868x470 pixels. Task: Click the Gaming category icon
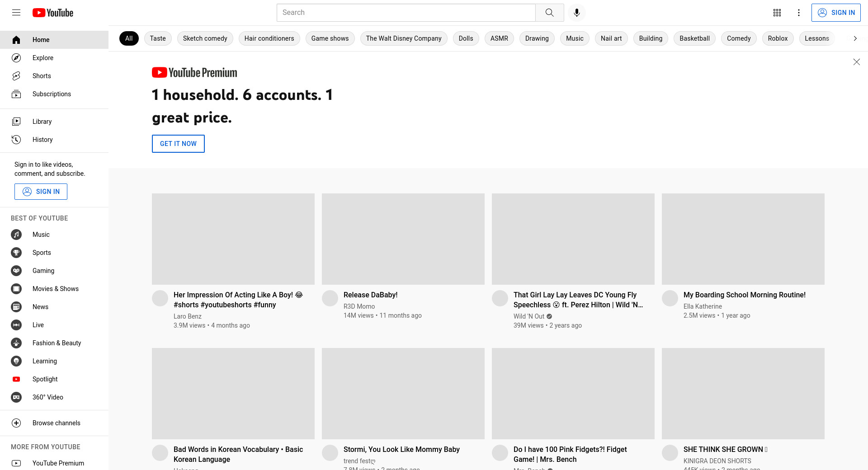point(16,271)
